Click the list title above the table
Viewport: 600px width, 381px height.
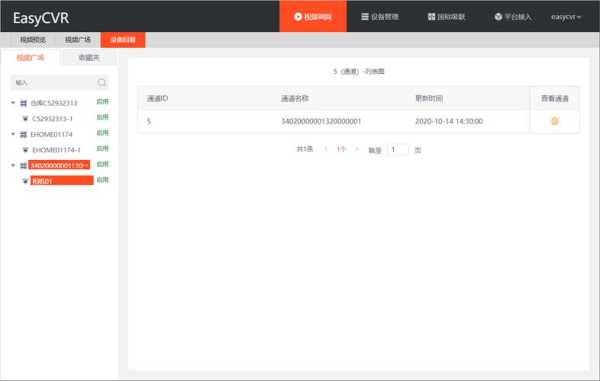tap(359, 72)
